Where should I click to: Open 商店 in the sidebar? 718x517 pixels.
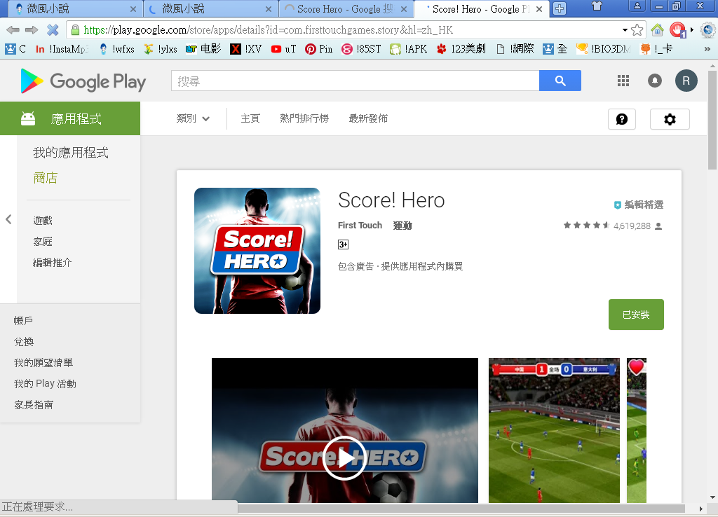click(x=45, y=178)
